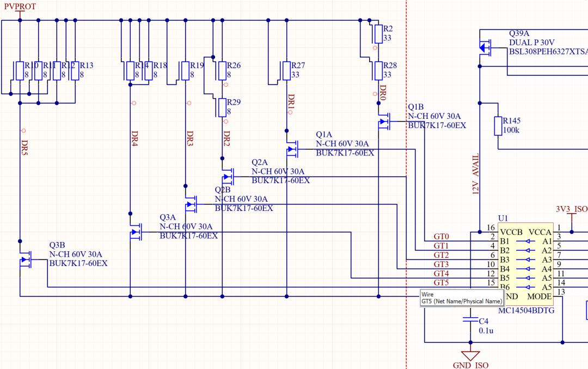Click the Q1A designator text

(324, 135)
